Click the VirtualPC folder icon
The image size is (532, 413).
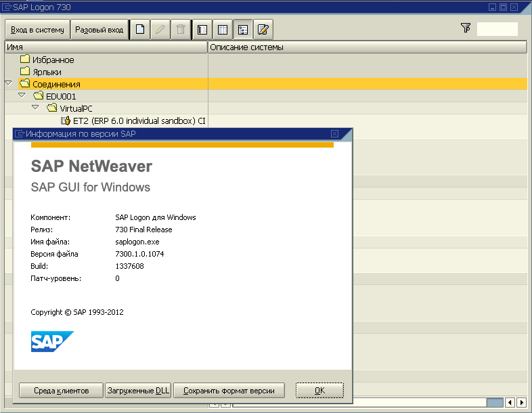click(52, 108)
